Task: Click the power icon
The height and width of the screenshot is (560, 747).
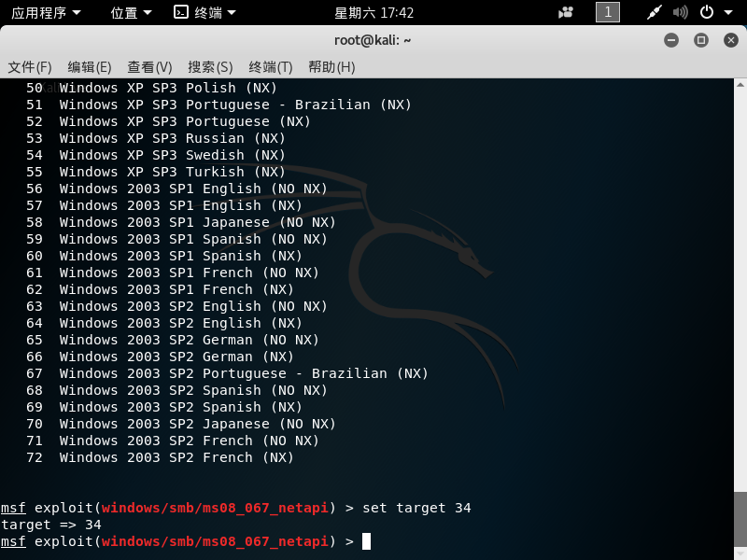Action: click(707, 12)
